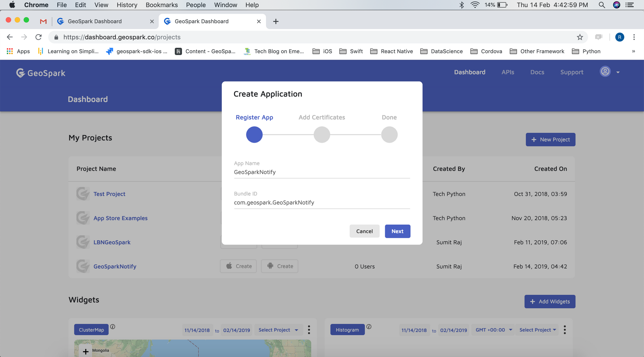Open macOS Spotlight search
Viewport: 644px width, 357px height.
[x=601, y=5]
